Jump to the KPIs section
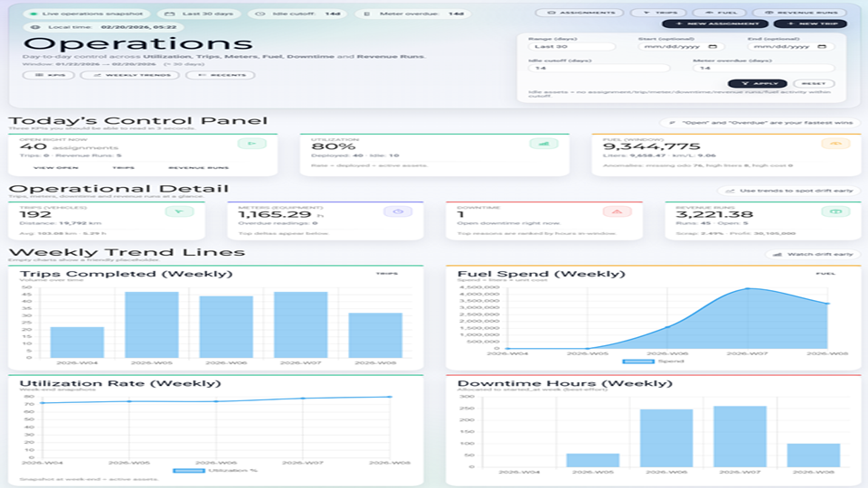This screenshot has height=488, width=868. coord(49,75)
